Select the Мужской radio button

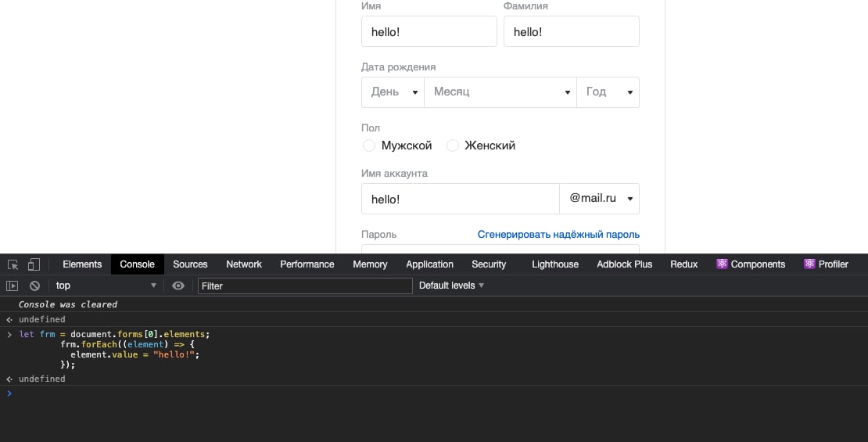(x=368, y=146)
